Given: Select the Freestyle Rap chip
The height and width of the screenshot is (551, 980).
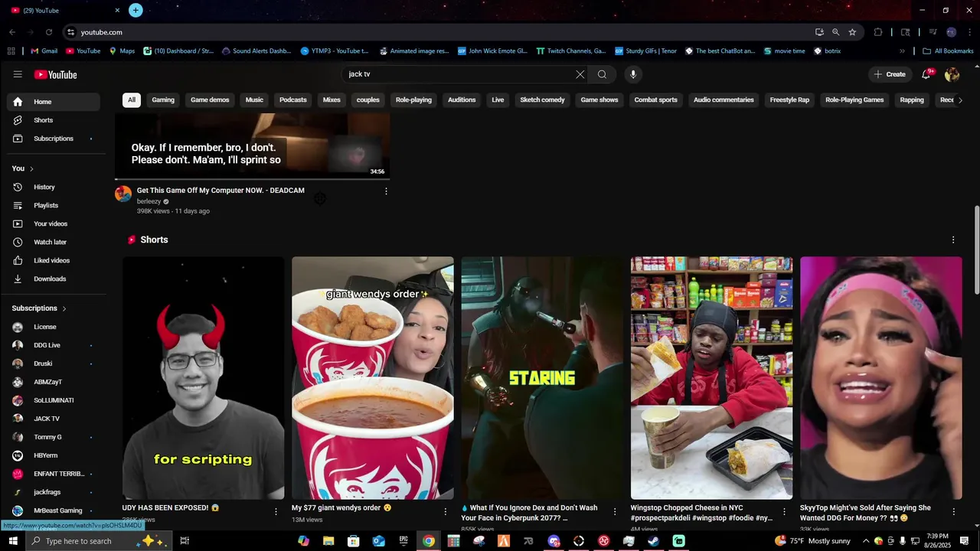Looking at the screenshot, I should pyautogui.click(x=789, y=100).
